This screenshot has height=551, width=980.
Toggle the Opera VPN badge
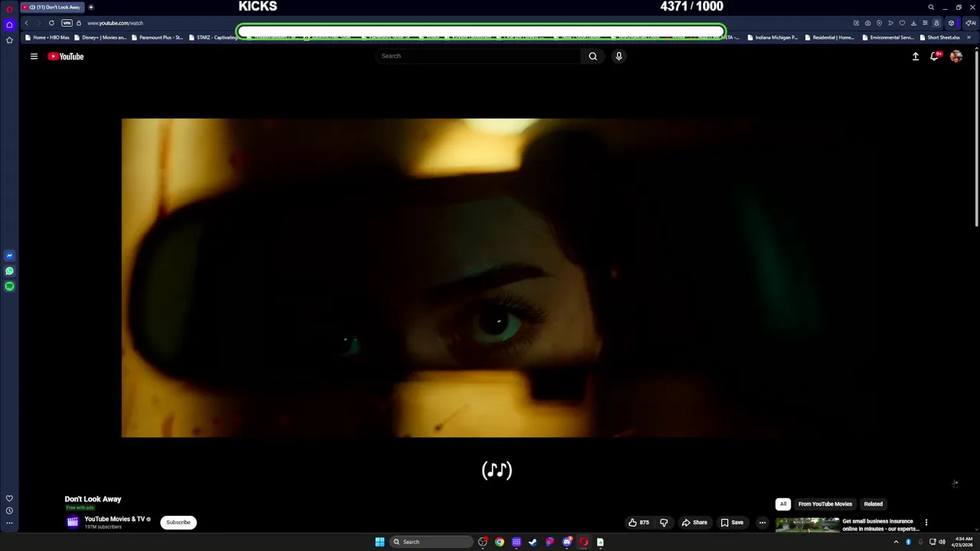(x=67, y=23)
